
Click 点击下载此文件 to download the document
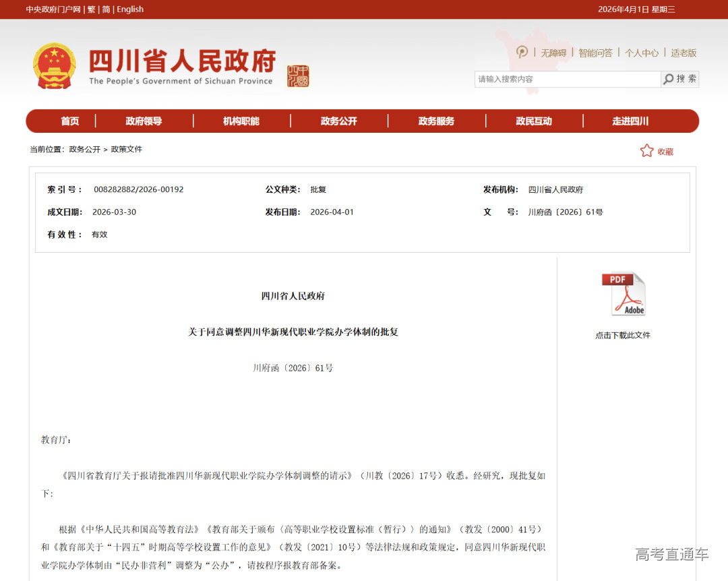(623, 335)
